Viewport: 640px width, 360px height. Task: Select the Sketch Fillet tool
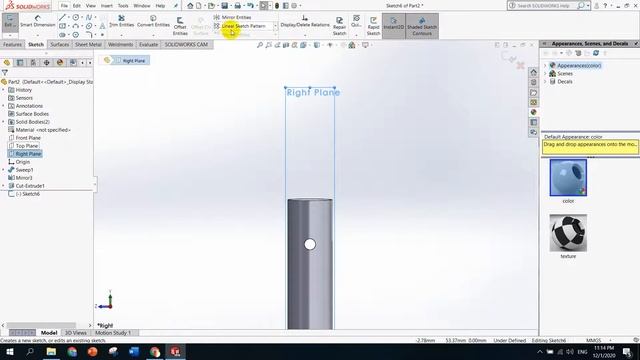click(x=89, y=35)
